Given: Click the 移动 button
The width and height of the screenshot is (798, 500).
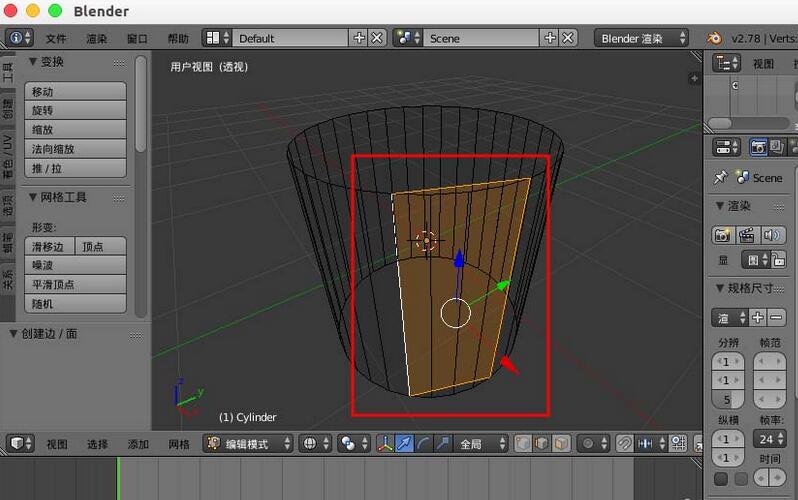Looking at the screenshot, I should 75,92.
